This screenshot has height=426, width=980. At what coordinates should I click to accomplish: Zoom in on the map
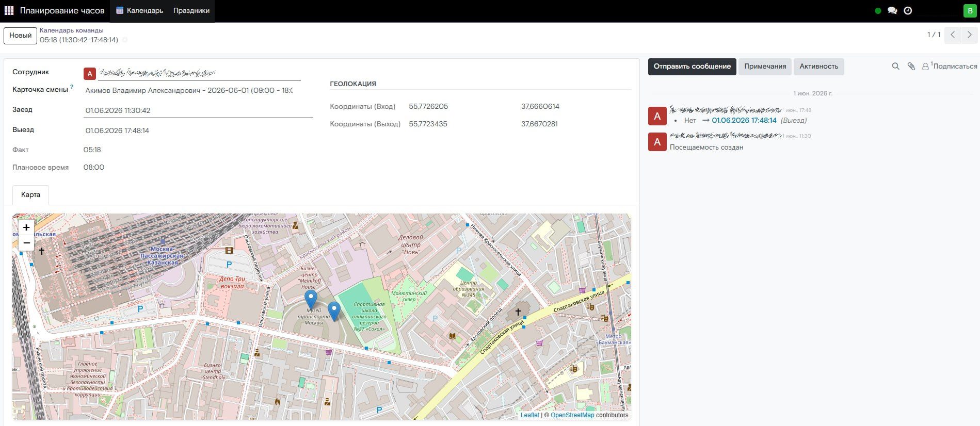point(26,227)
